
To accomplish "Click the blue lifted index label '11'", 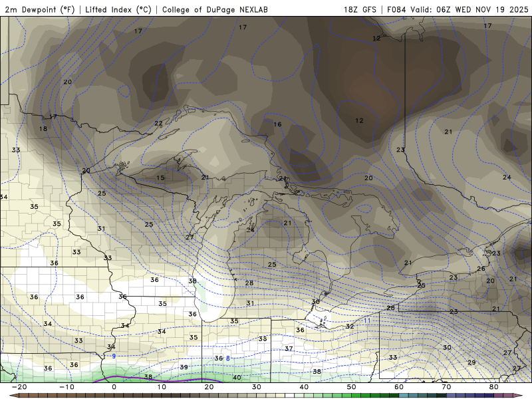I will click(367, 321).
